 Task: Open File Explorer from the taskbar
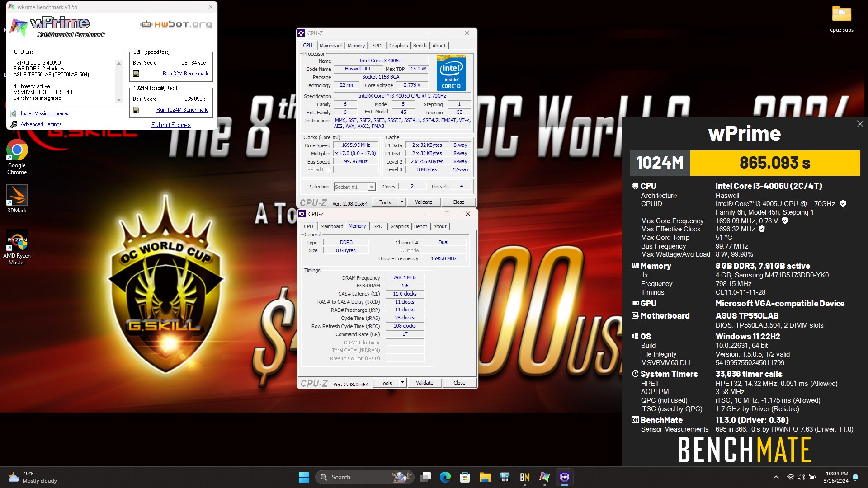click(x=485, y=477)
